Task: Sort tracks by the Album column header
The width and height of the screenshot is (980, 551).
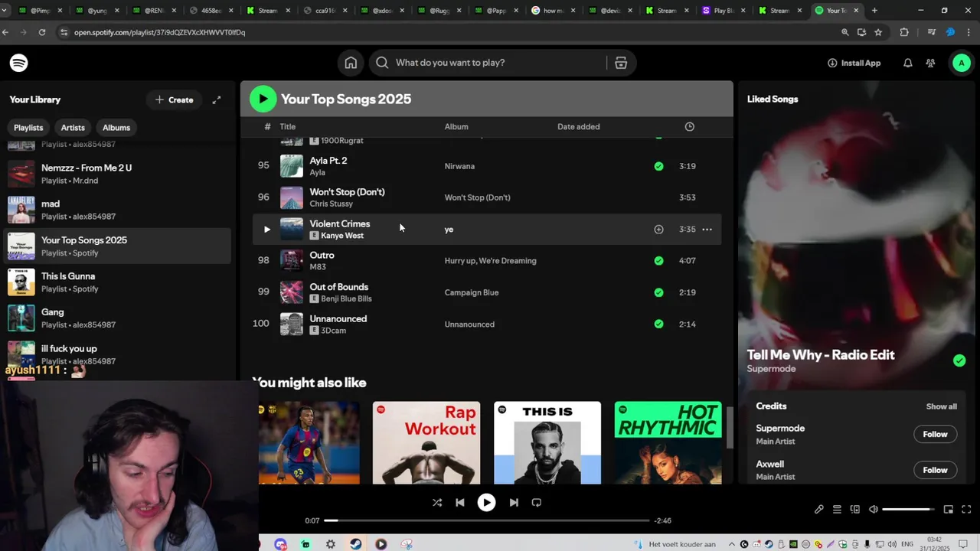Action: tap(456, 127)
